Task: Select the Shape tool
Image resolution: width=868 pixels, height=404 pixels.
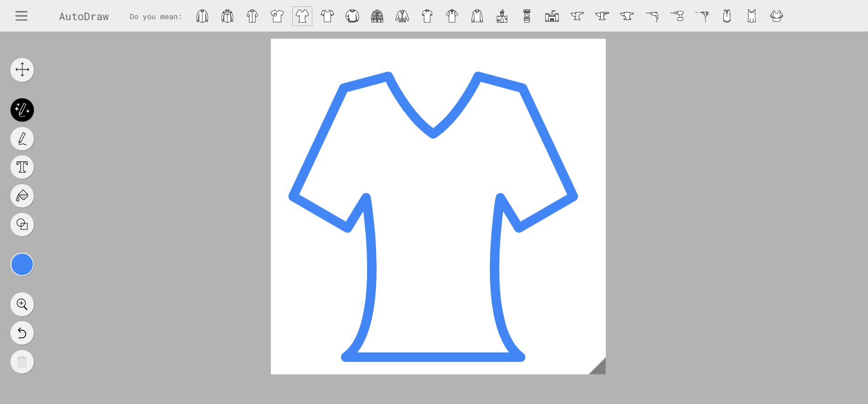Action: 22,225
